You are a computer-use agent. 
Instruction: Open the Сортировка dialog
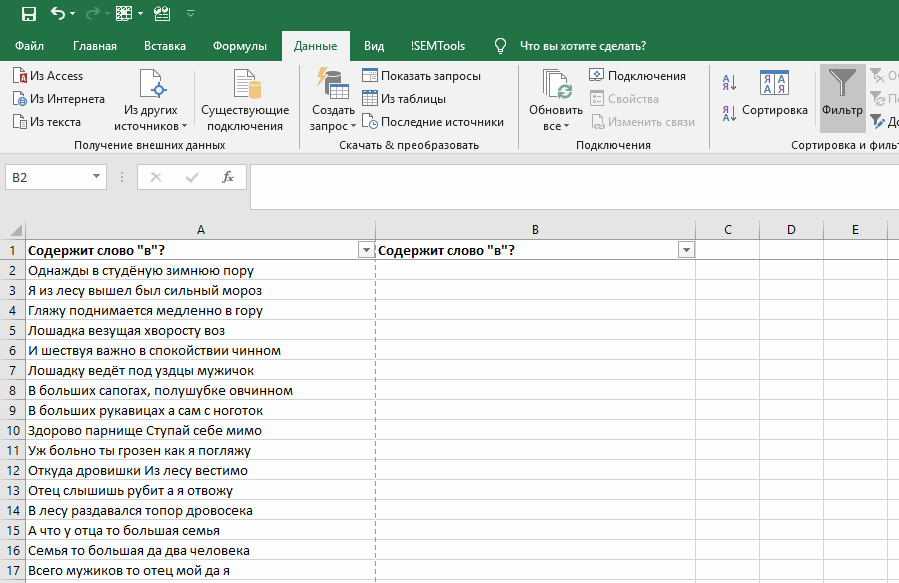click(x=774, y=95)
